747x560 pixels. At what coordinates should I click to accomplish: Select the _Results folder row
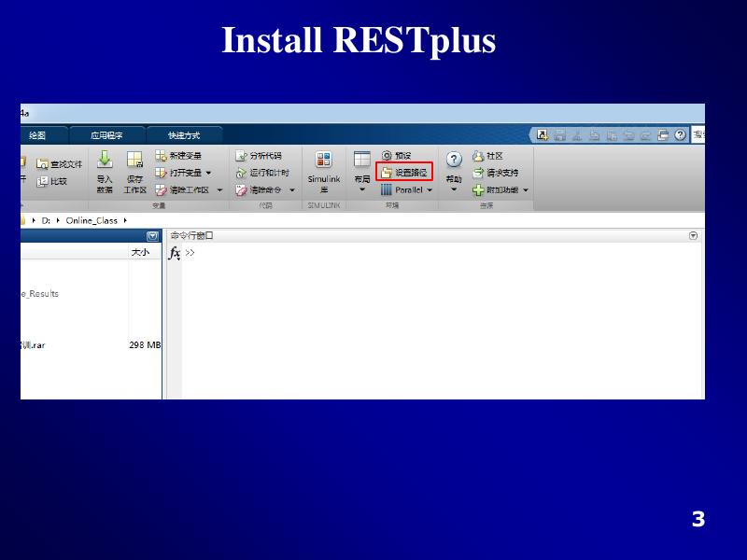click(x=91, y=294)
